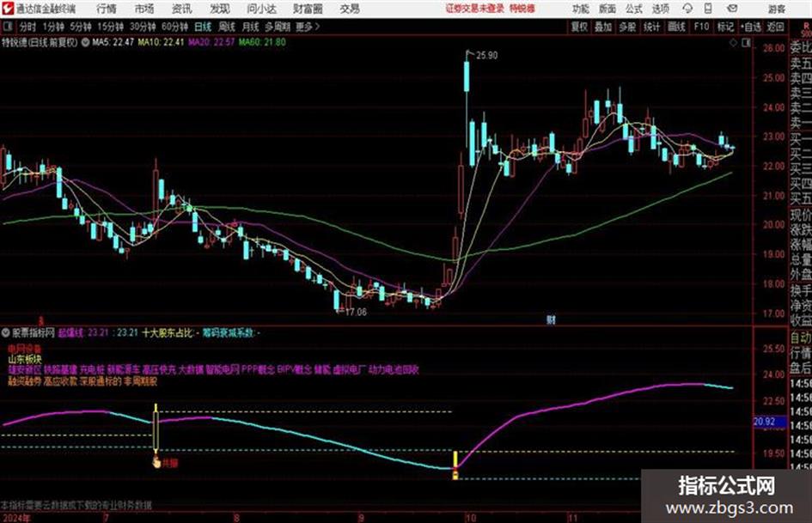
Task: Click the 25.90 high price label
Action: click(x=487, y=56)
